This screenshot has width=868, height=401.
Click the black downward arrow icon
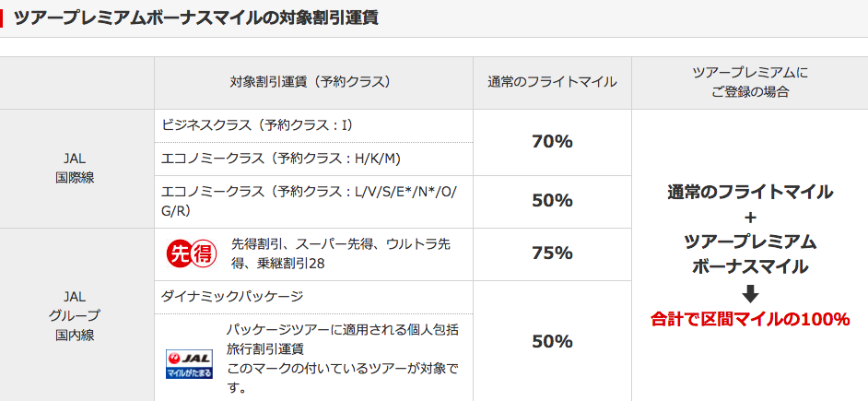click(750, 295)
